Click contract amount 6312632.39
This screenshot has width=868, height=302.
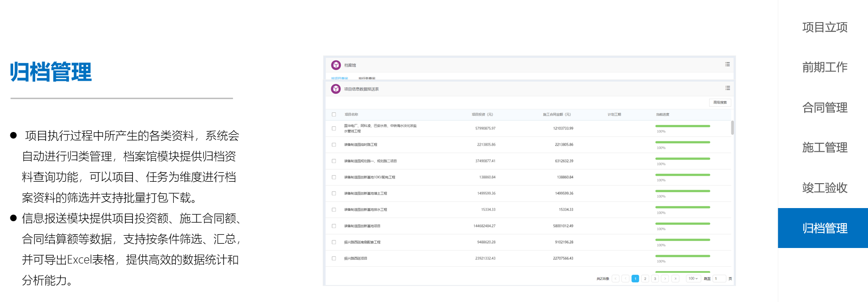[x=564, y=161]
